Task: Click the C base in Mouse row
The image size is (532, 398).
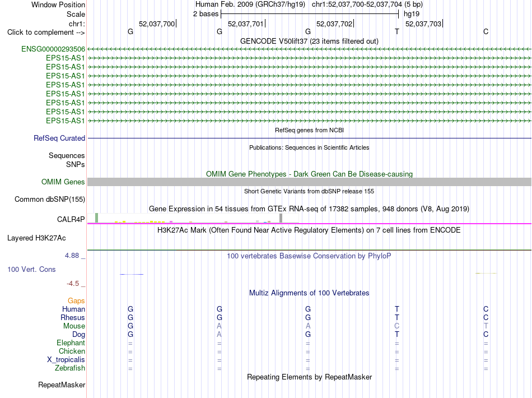Action: pos(397,326)
